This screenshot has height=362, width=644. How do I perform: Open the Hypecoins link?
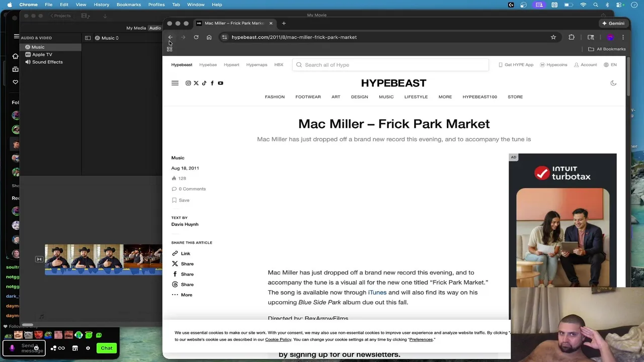pyautogui.click(x=553, y=65)
